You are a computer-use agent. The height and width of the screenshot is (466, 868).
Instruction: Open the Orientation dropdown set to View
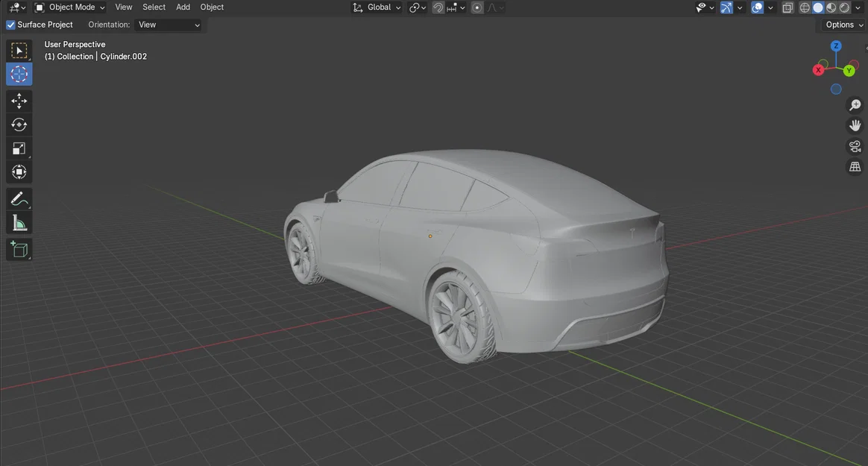coord(169,25)
